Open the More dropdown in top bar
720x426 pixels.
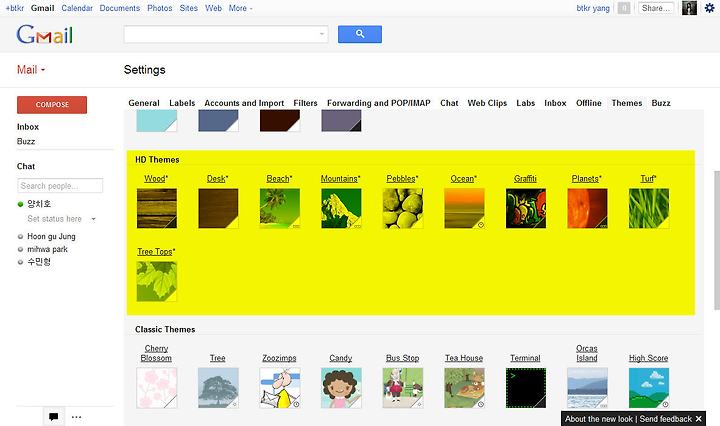point(240,8)
